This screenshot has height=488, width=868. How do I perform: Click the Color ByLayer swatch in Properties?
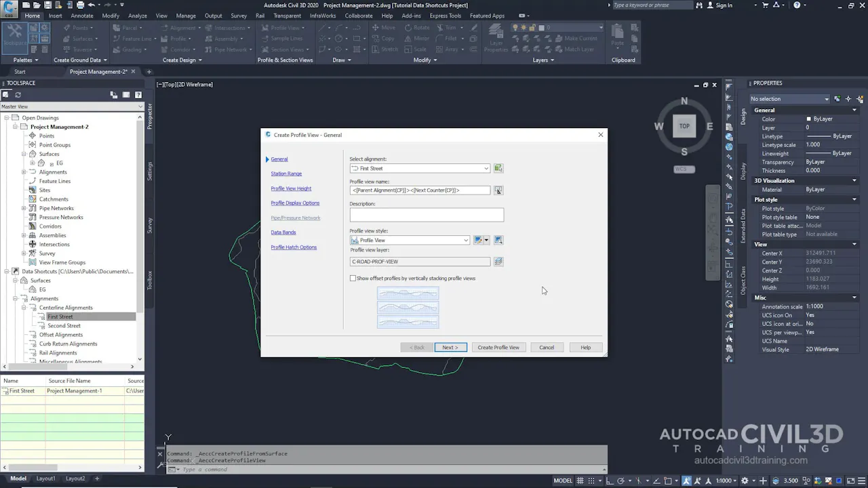click(x=809, y=119)
